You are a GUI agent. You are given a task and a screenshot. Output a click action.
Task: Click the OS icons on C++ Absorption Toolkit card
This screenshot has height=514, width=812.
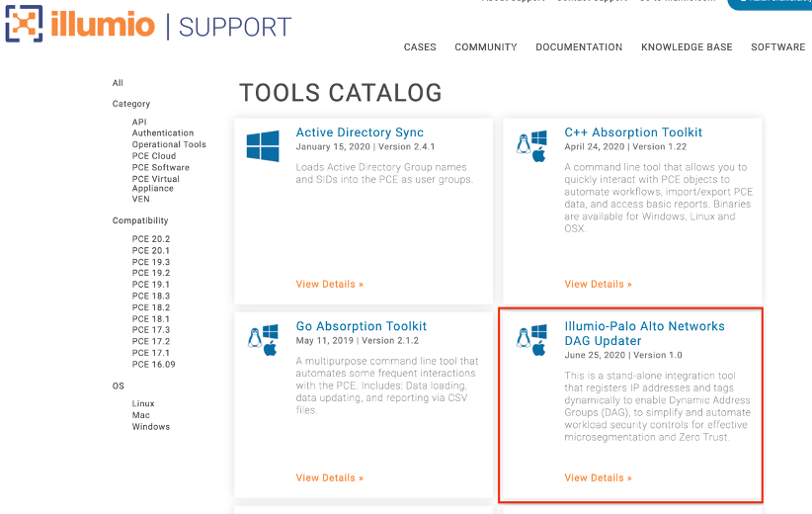click(x=531, y=146)
